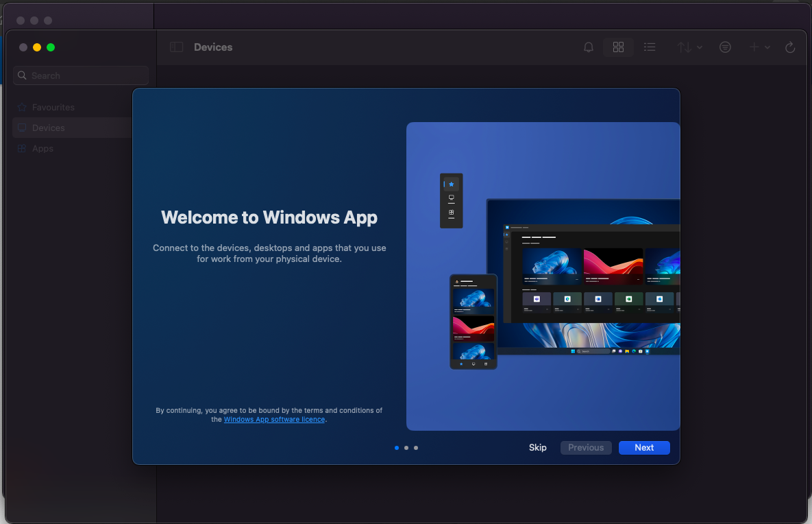Select Devices in the sidebar
Screen dimensions: 812x524
(48, 128)
